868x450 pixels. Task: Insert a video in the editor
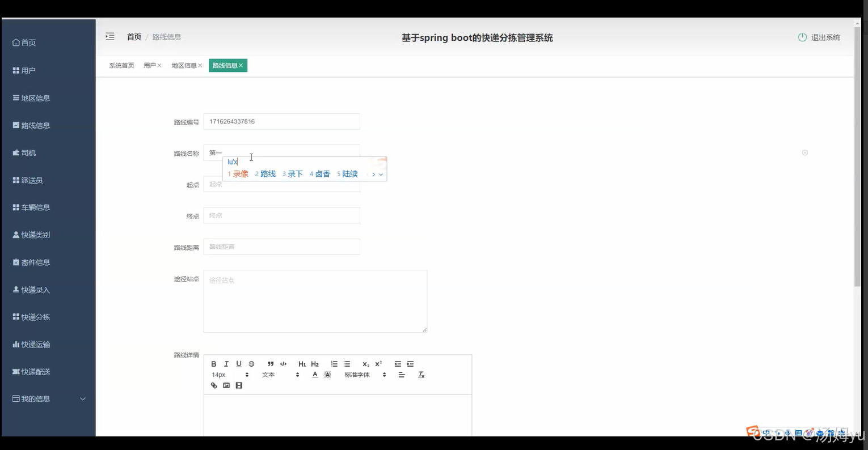point(239,385)
